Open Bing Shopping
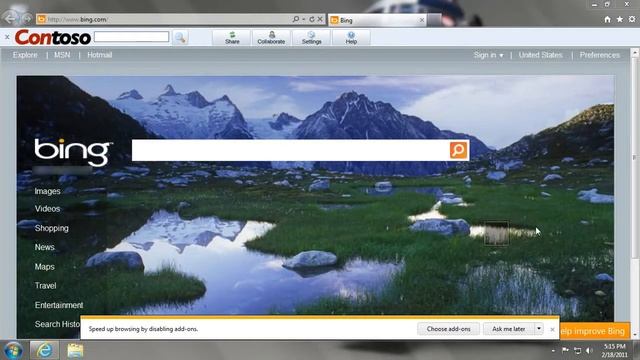Viewport: 640px width, 360px height. (51, 228)
